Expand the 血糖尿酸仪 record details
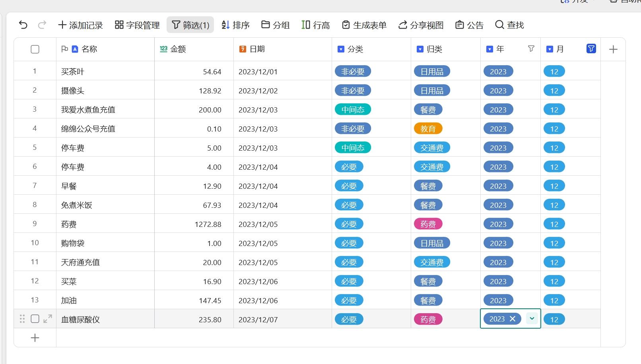 click(48, 319)
